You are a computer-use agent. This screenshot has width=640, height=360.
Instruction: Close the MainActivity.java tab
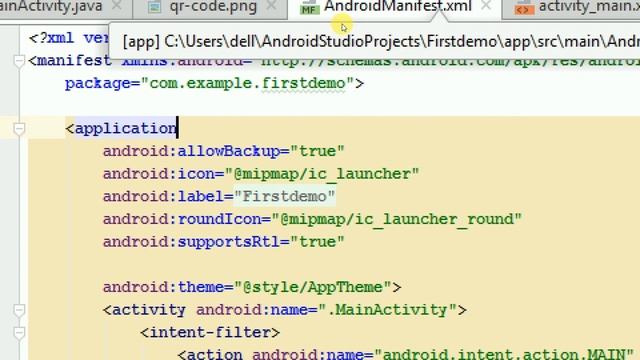pos(117,6)
